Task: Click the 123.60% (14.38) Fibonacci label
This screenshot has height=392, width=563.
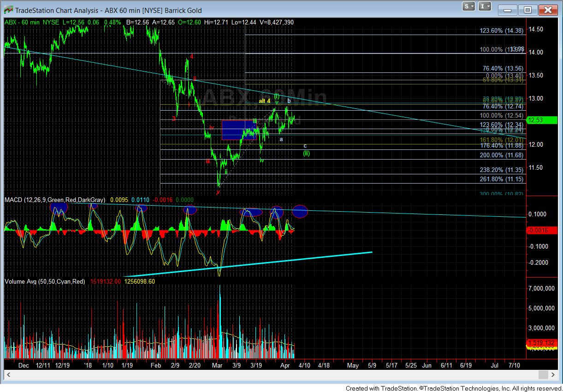Action: point(502,30)
